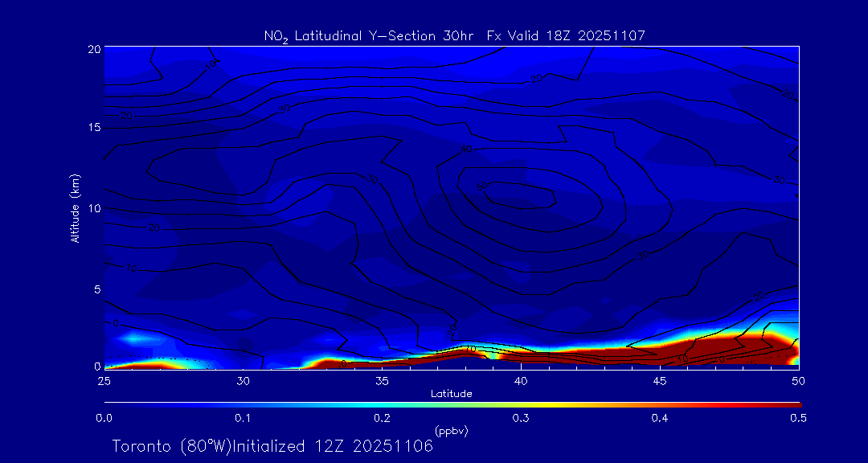Click the red end of the colorbar
868x463 pixels.
[x=788, y=404]
